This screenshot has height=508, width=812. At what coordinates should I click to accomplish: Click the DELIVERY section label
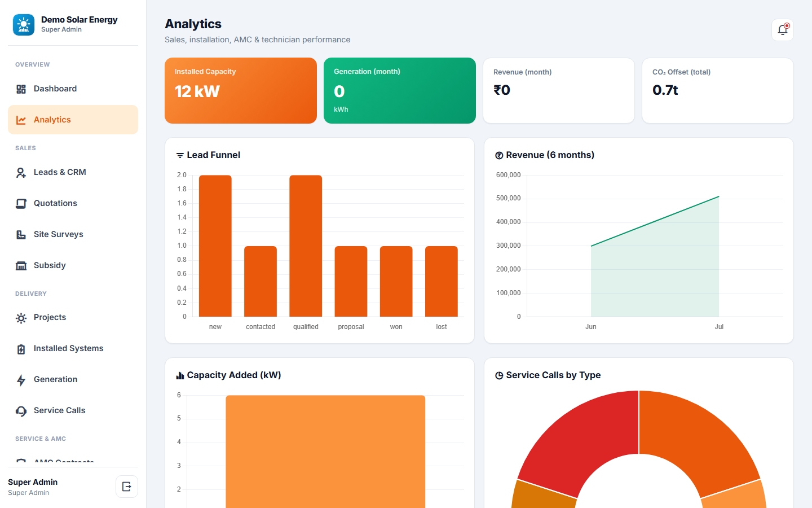pos(31,294)
